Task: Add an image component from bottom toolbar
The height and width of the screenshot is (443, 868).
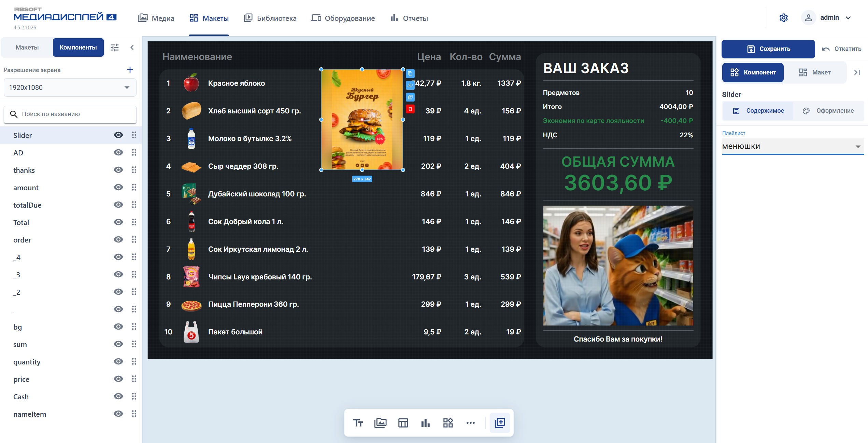Action: pyautogui.click(x=380, y=423)
